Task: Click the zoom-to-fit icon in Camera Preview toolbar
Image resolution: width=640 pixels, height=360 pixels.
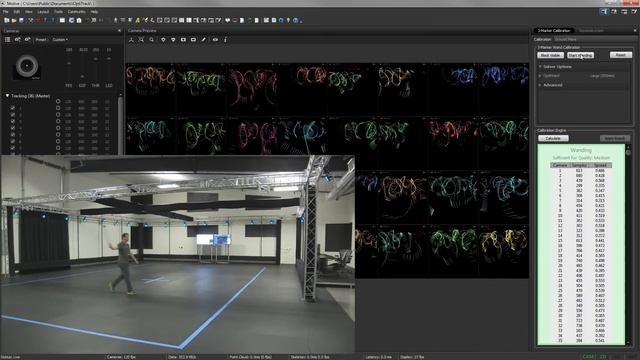Action: point(141,40)
